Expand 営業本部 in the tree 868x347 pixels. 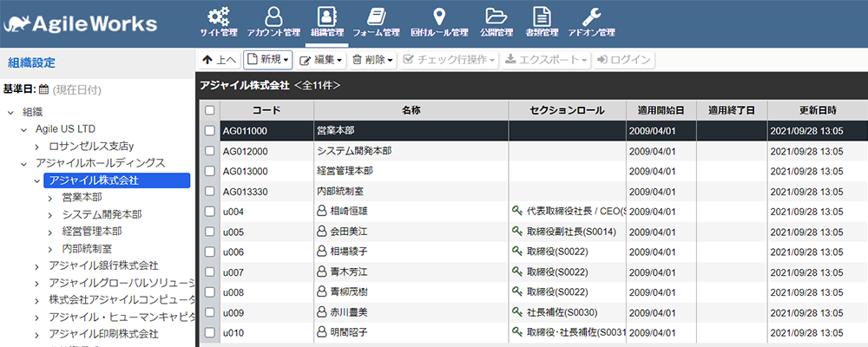coord(50,198)
